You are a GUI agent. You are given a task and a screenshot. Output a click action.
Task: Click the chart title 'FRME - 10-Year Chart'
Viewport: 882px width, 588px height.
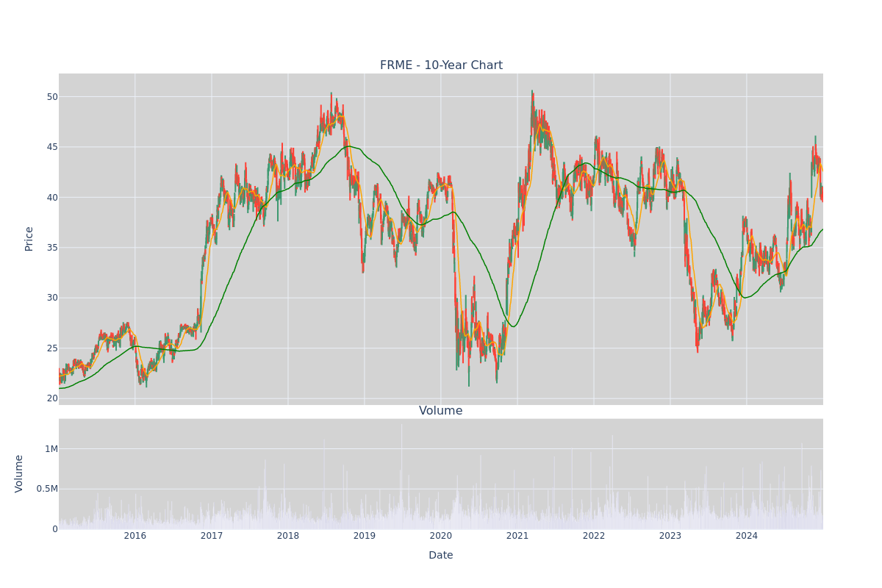click(x=441, y=65)
